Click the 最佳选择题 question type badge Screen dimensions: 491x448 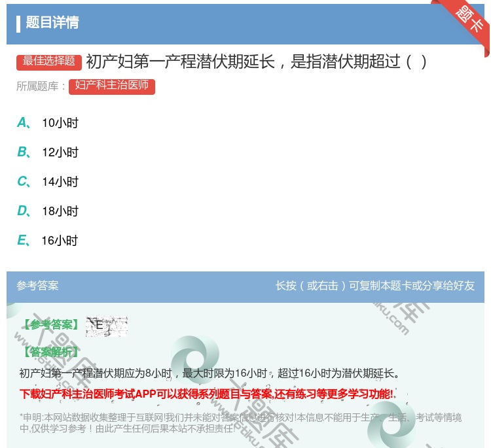click(x=49, y=61)
